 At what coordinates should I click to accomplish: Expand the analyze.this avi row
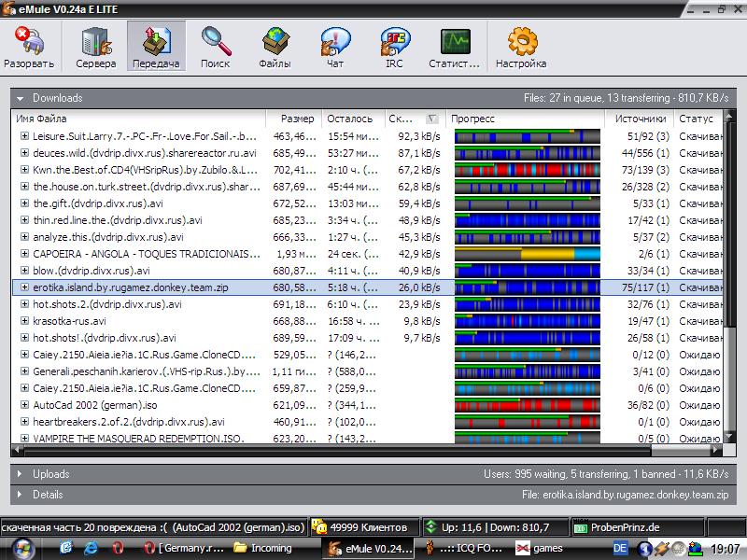tap(24, 237)
